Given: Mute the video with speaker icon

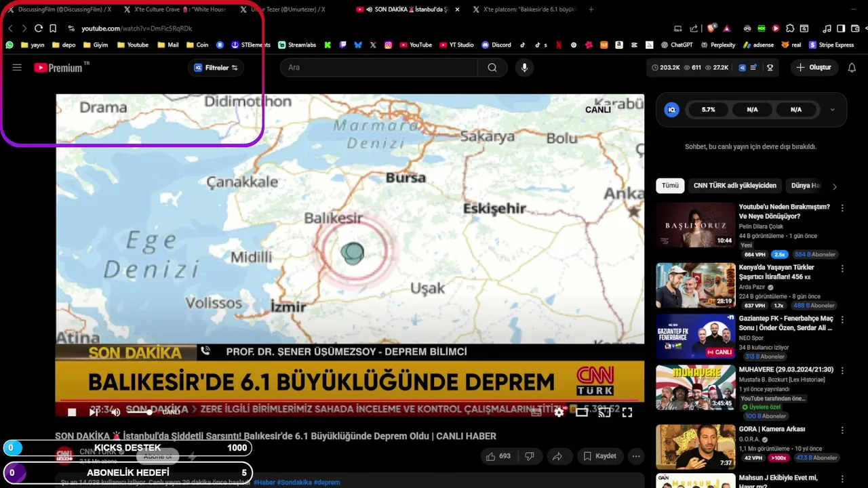Looking at the screenshot, I should pyautogui.click(x=115, y=412).
